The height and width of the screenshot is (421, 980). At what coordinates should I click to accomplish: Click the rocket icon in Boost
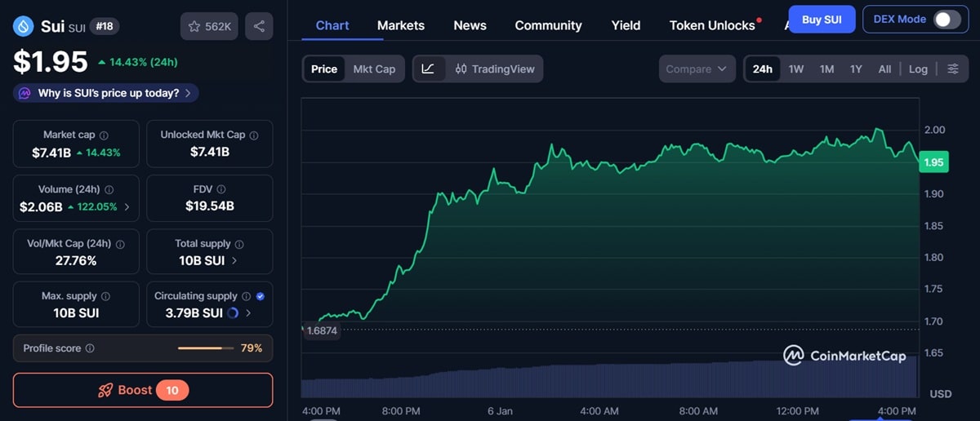[x=105, y=390]
